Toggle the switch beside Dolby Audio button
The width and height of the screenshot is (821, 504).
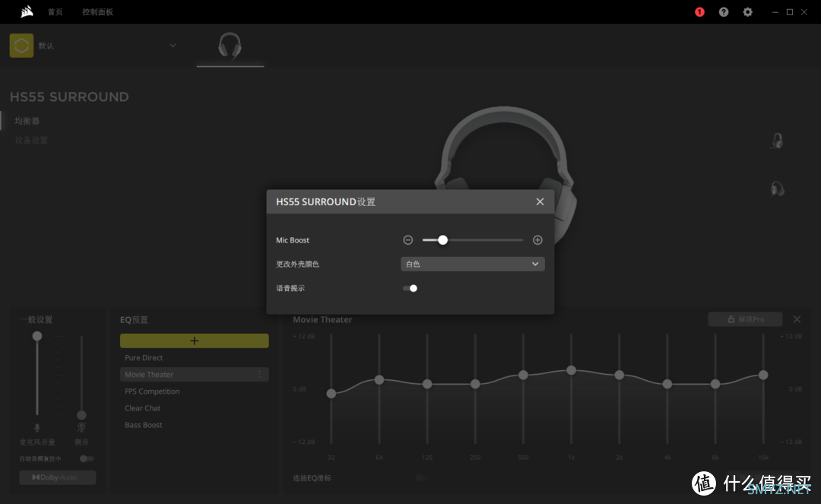pos(87,459)
